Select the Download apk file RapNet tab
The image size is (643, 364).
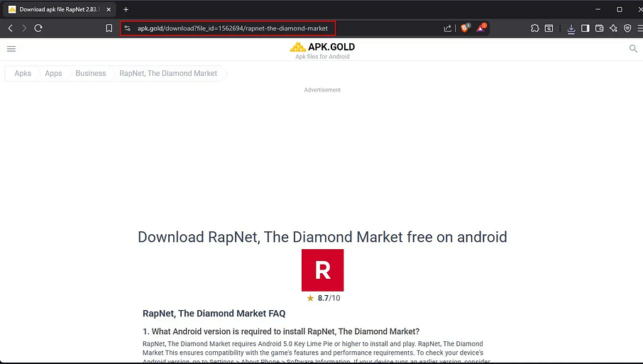[59, 9]
